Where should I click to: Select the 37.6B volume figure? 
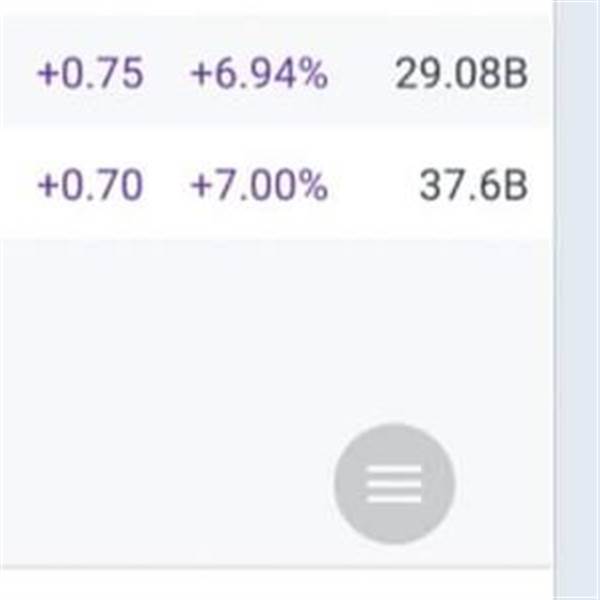click(474, 186)
